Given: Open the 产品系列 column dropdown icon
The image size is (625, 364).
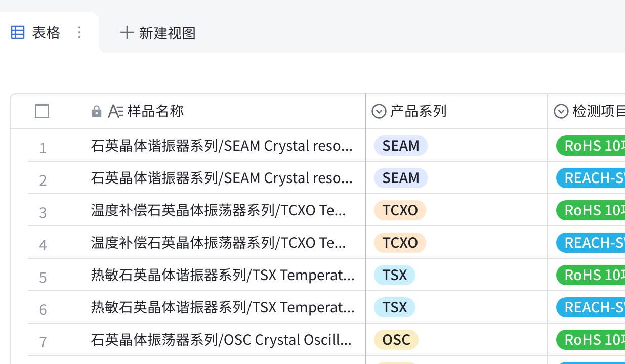Looking at the screenshot, I should pos(379,111).
